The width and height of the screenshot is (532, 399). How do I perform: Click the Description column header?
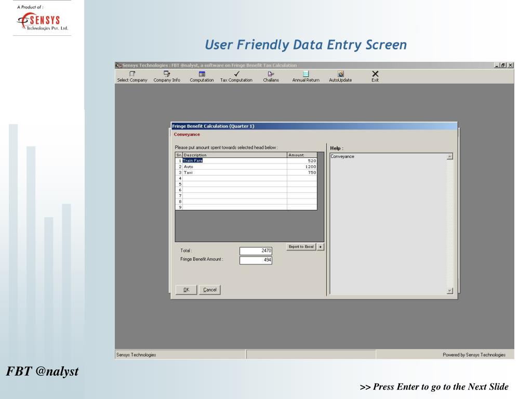point(235,155)
